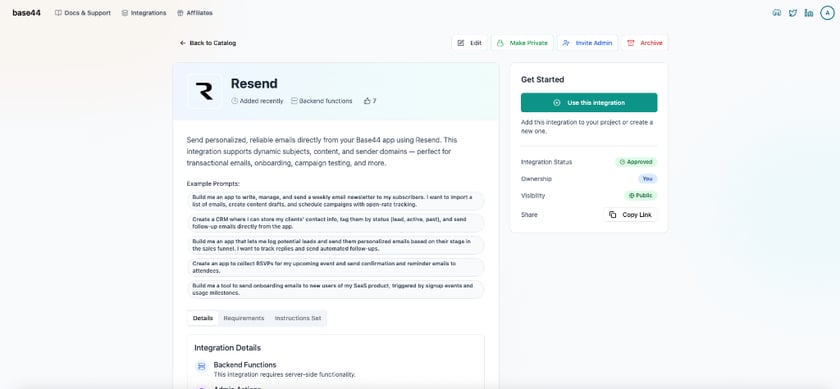
Task: Click the Added recently clock icon
Action: click(x=234, y=101)
